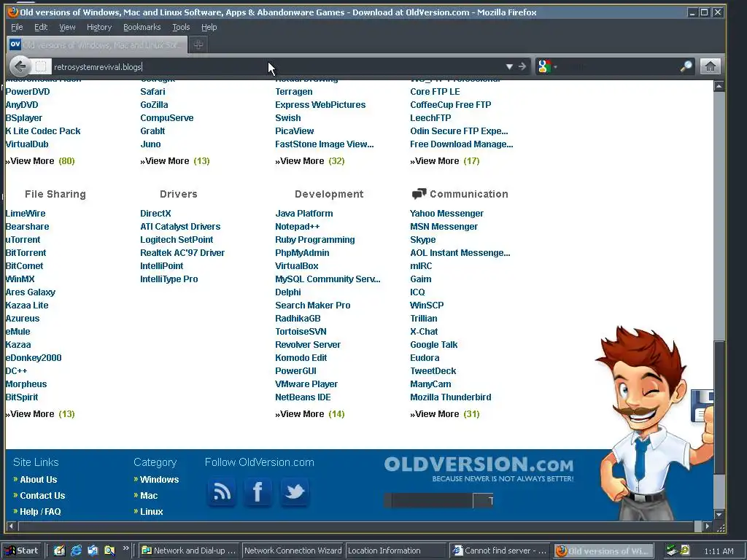Open the Mozilla Thunderbird link
Image resolution: width=747 pixels, height=560 pixels.
[x=451, y=397]
